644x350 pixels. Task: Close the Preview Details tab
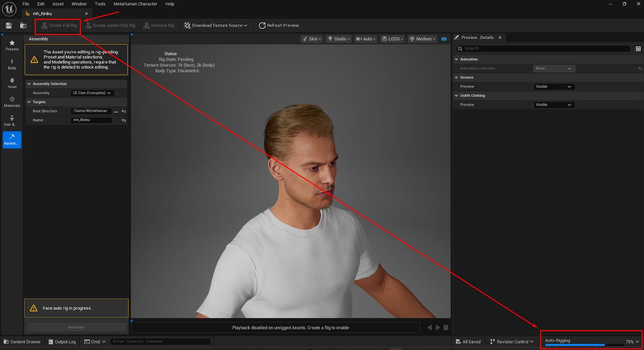coord(500,37)
